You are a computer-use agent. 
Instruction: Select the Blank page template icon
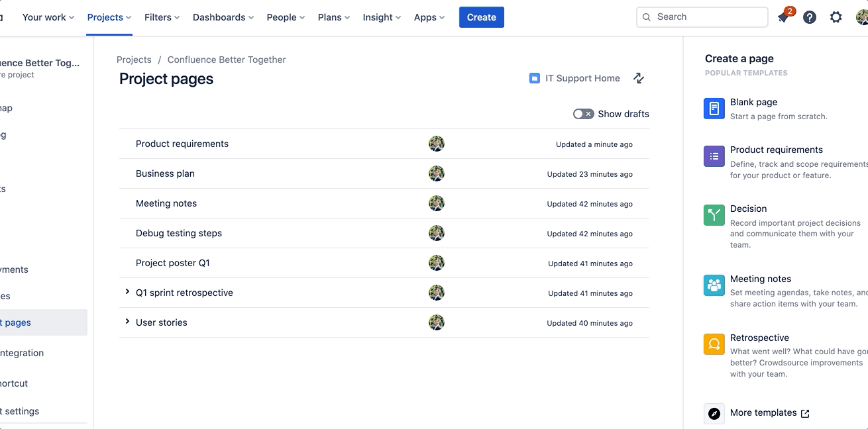pos(714,109)
